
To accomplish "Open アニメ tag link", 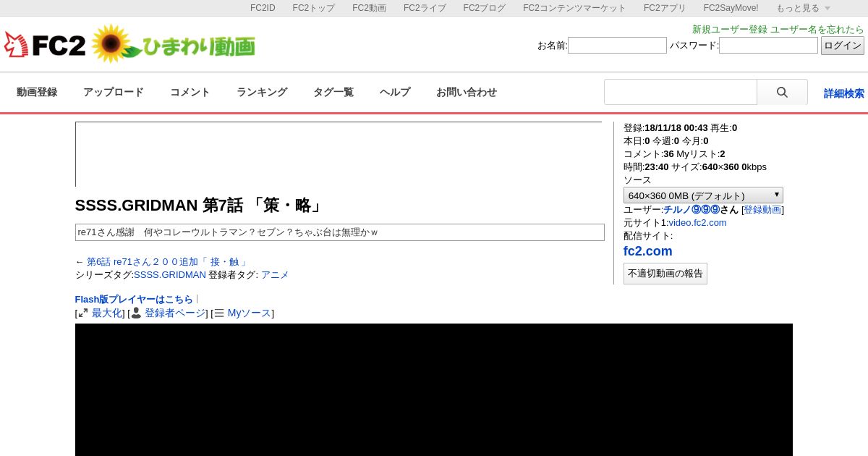I will click(x=275, y=275).
